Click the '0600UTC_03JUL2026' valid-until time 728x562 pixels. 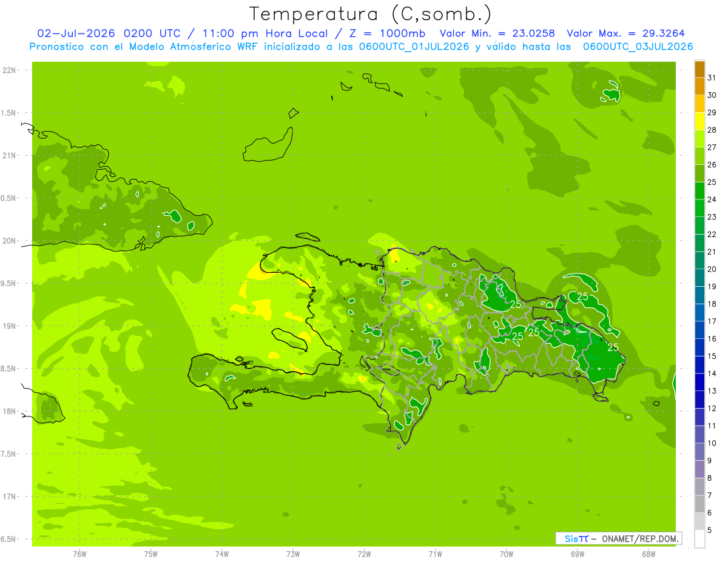click(638, 47)
